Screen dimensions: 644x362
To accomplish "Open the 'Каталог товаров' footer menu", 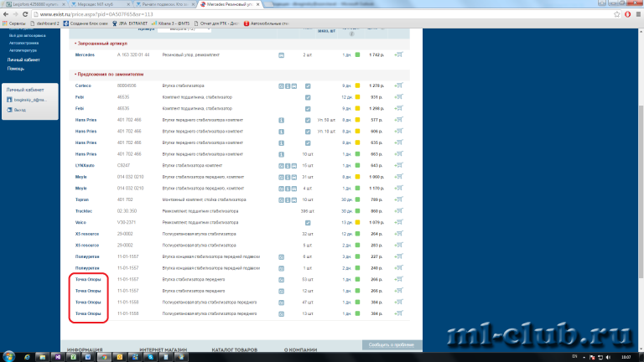I will 233,349.
